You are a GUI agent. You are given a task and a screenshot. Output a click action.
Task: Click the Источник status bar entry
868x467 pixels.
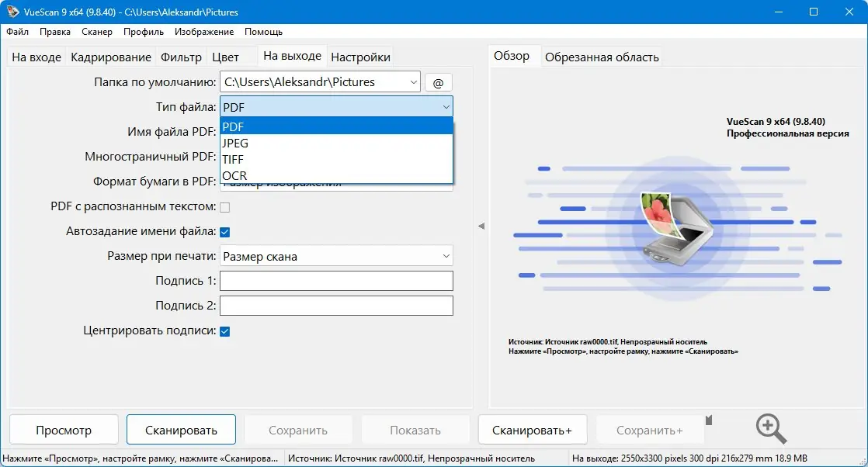[x=411, y=458]
